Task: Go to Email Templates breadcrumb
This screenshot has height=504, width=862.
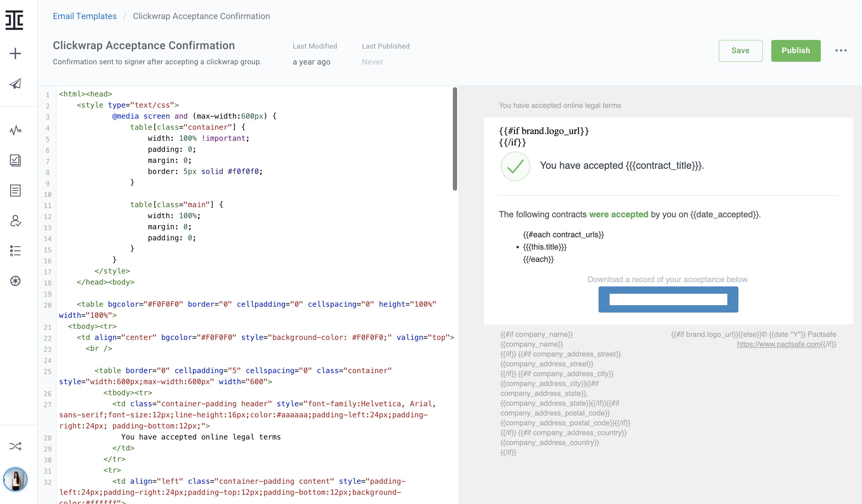Action: [85, 16]
